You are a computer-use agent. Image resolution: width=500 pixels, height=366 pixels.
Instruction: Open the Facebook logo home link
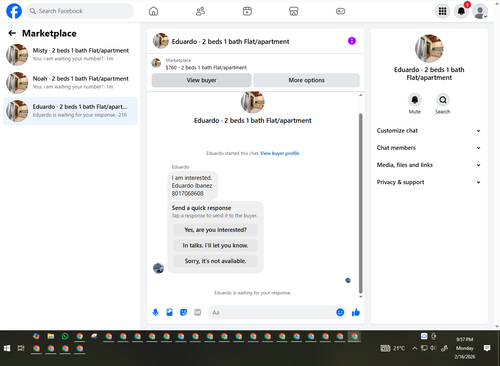(14, 11)
